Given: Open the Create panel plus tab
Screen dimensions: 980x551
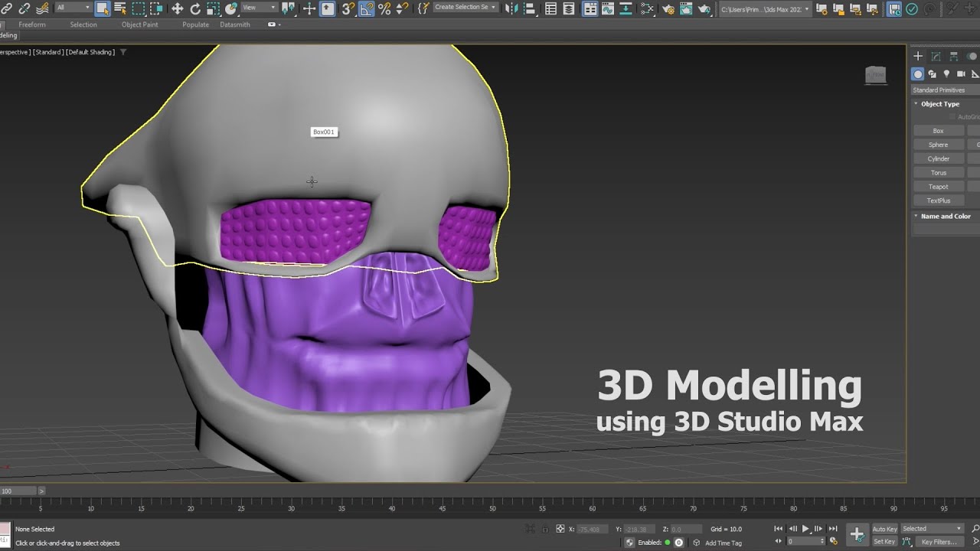Looking at the screenshot, I should tap(918, 56).
